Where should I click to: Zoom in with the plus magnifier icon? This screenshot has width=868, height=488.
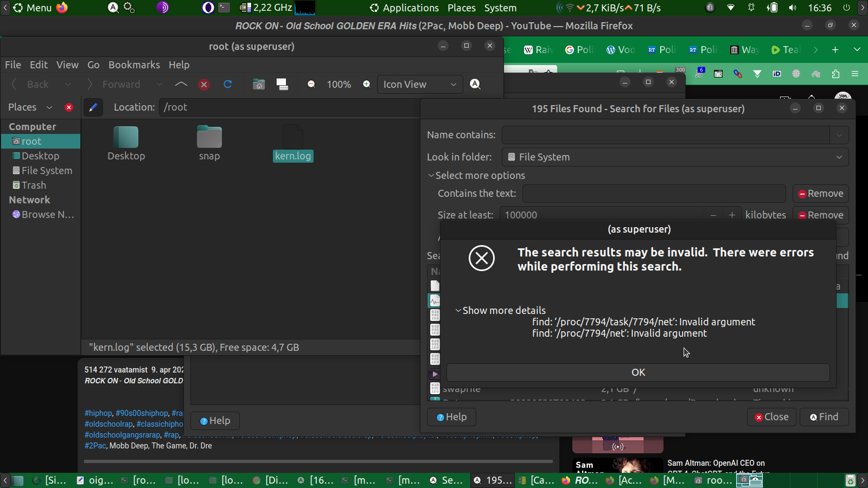(x=367, y=84)
